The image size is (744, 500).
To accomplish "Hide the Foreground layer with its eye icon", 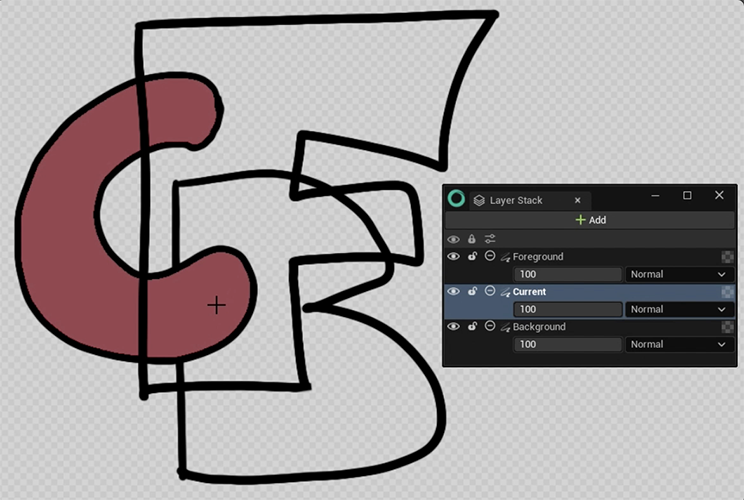I will [x=454, y=257].
